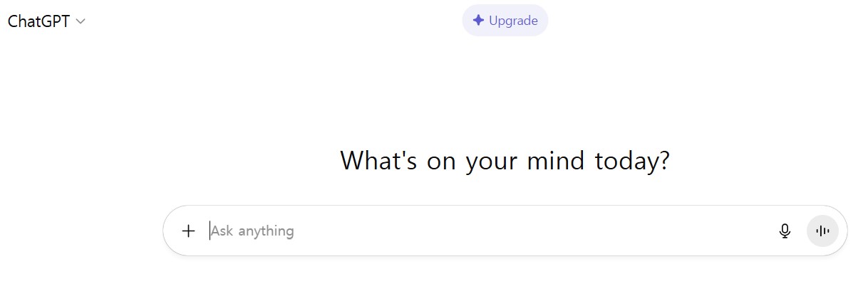Viewport: 868px width, 301px height.
Task: Click the ChatGPT label at top left
Action: pos(38,21)
